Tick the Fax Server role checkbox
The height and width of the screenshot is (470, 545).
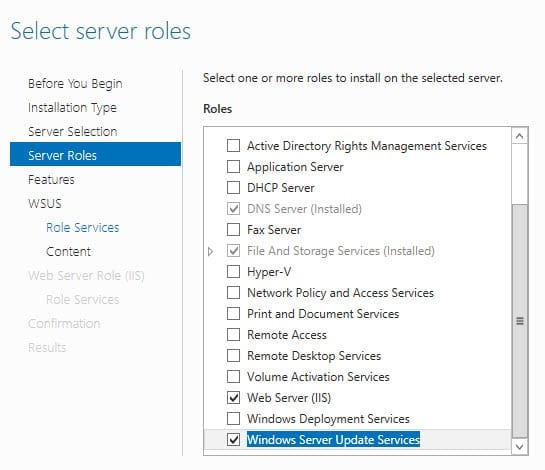[233, 229]
